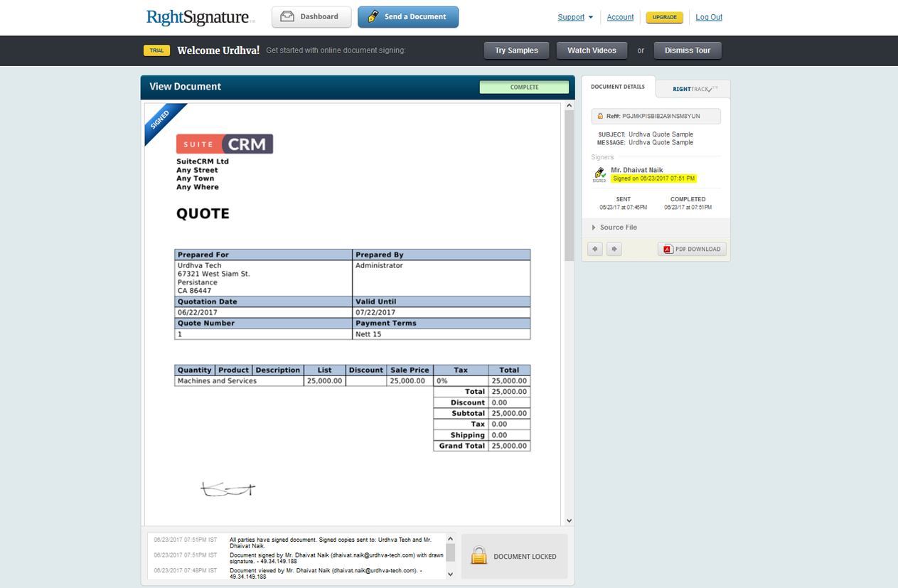
Task: Click the yellow Trial badge
Action: pyautogui.click(x=156, y=50)
